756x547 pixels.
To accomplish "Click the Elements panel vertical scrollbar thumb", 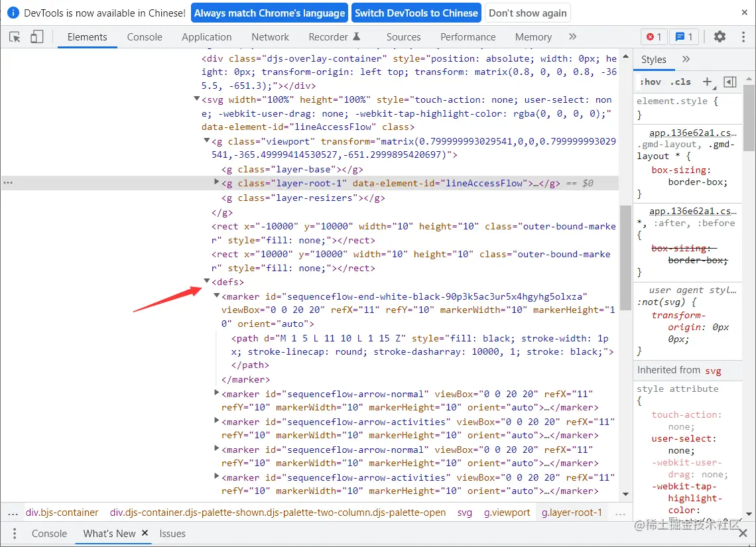I will [625, 258].
